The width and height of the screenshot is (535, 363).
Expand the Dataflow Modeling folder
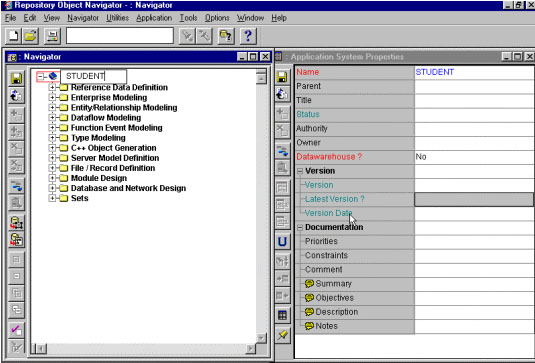(x=52, y=118)
